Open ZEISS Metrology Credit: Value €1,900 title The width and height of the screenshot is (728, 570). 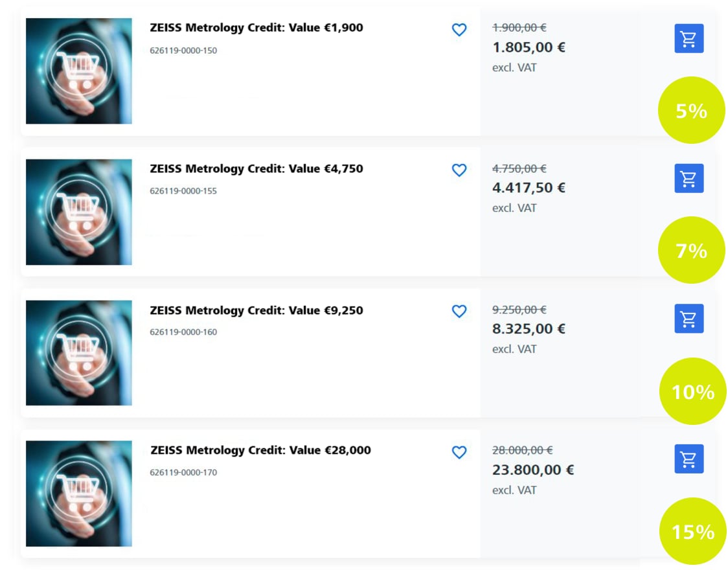tap(256, 28)
